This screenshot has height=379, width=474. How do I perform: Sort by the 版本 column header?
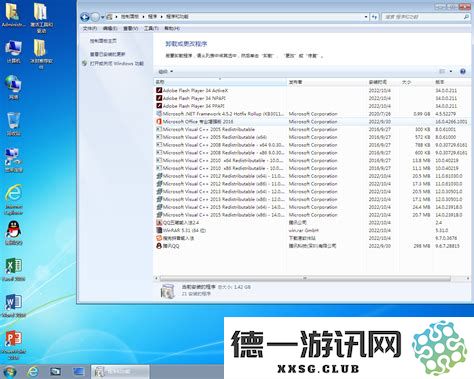452,82
